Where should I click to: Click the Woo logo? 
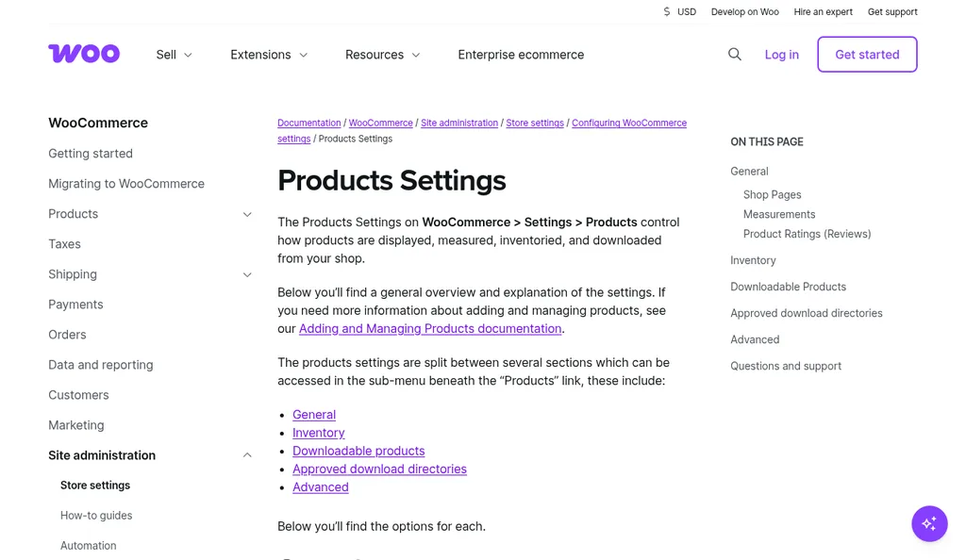[84, 54]
